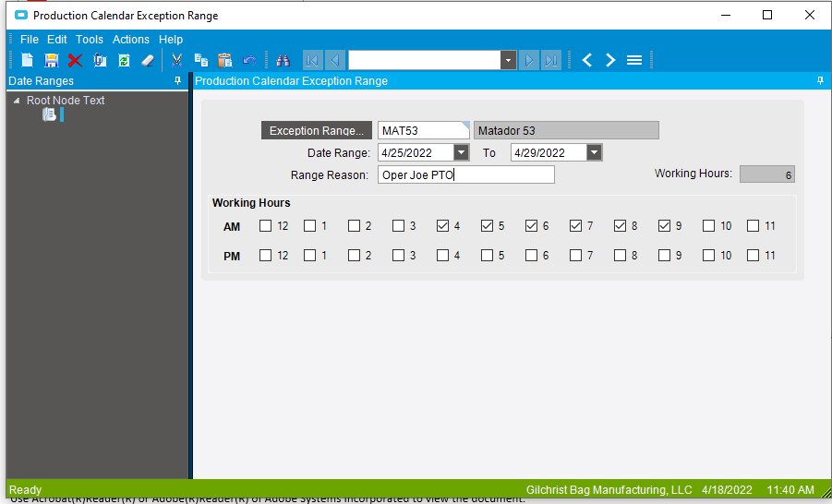Maximize the Production Calendar Exception Range window
The height and width of the screenshot is (504, 832).
click(x=767, y=15)
